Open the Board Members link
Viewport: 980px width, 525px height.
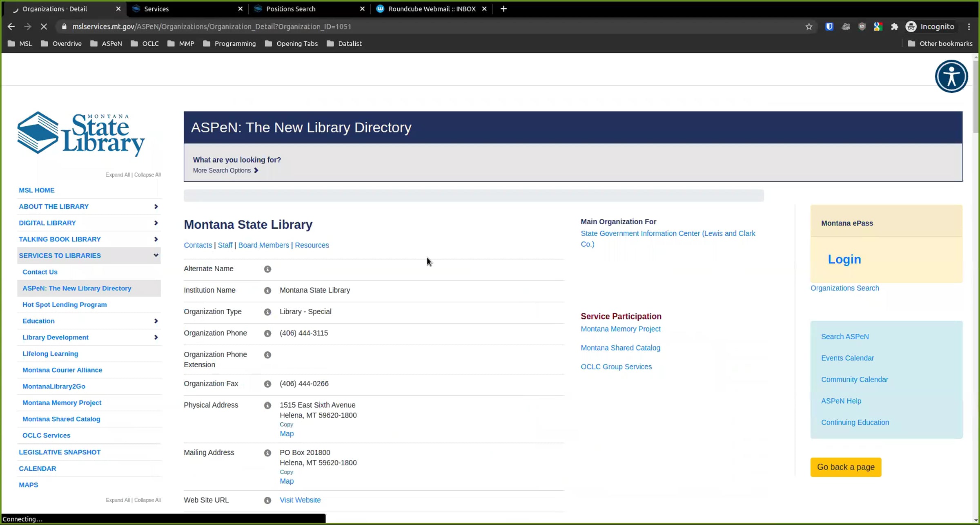(x=263, y=245)
